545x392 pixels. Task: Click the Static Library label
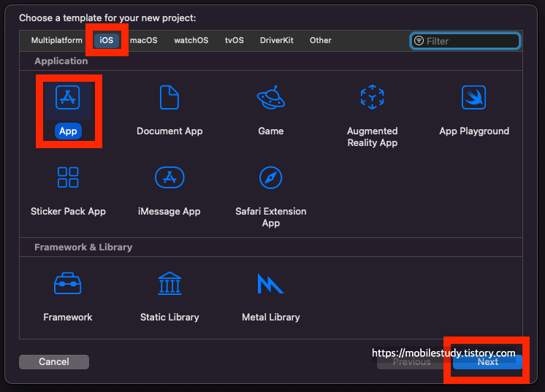point(169,317)
